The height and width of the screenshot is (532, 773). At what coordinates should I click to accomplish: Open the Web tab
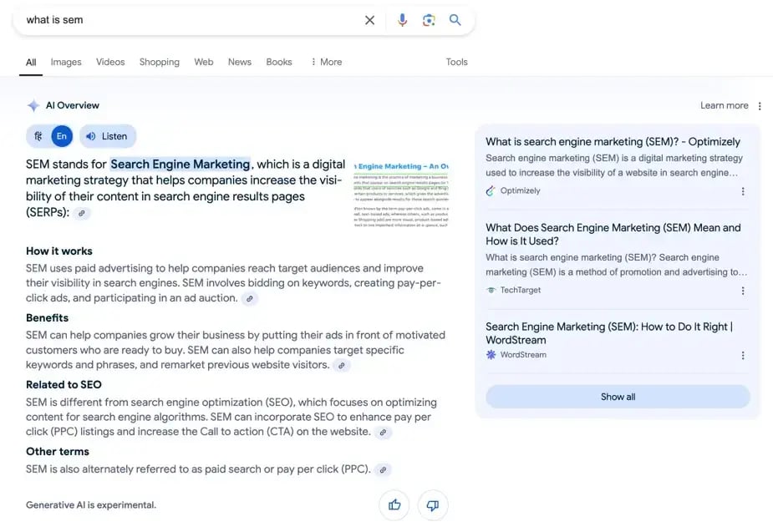pos(204,62)
